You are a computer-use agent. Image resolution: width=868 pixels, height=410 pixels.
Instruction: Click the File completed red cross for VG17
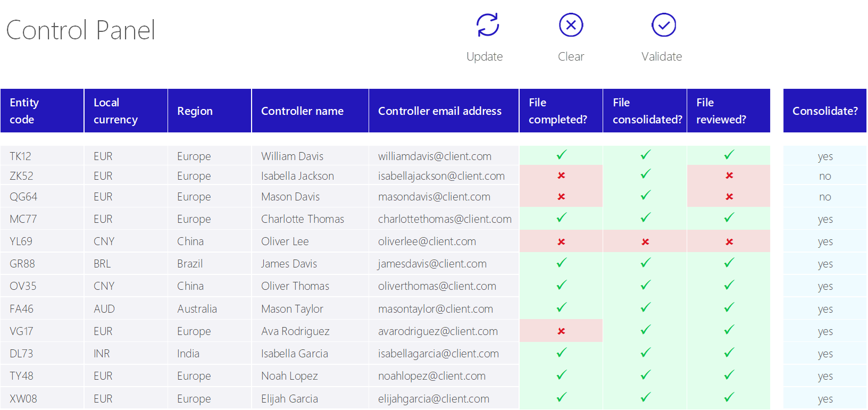(x=561, y=331)
